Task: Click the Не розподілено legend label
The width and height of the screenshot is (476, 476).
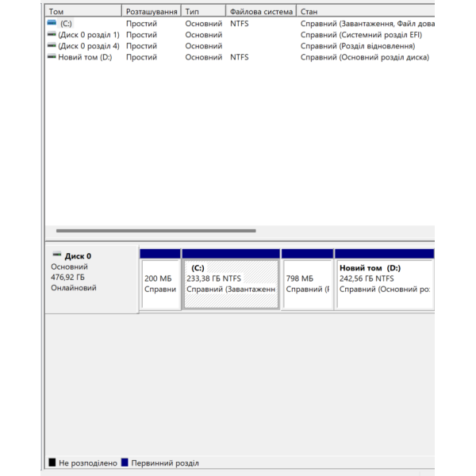Action: click(x=88, y=463)
